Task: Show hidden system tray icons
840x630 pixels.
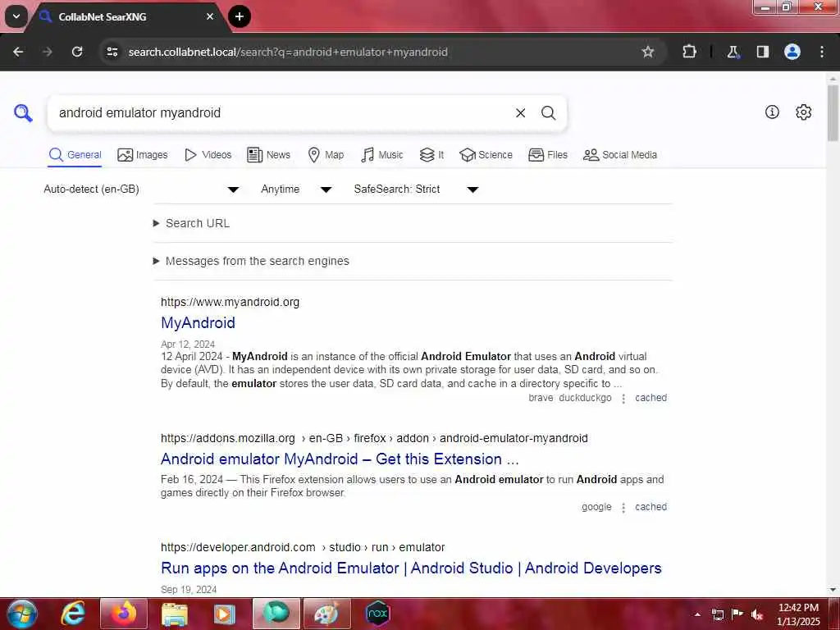Action: click(x=697, y=614)
